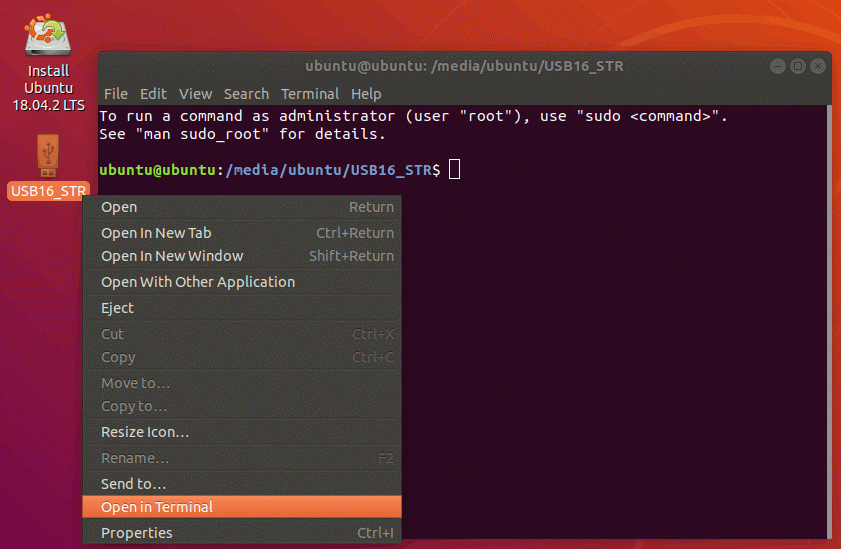The height and width of the screenshot is (549, 841).
Task: Choose Open In New Window
Action: (242, 256)
